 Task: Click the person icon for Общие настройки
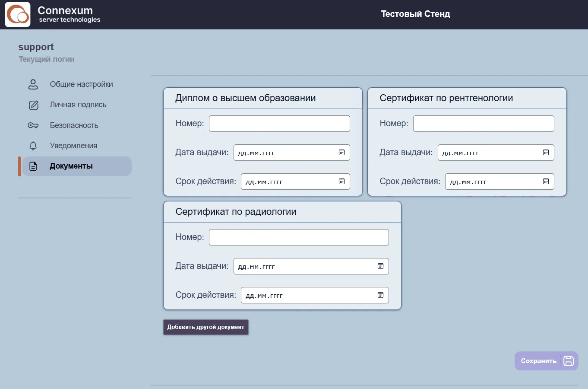[33, 84]
